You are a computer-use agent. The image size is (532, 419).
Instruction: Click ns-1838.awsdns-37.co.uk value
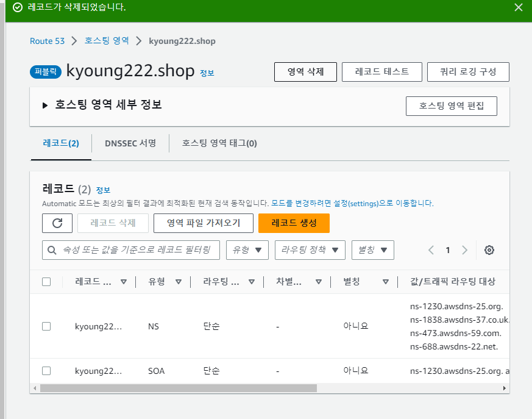459,320
